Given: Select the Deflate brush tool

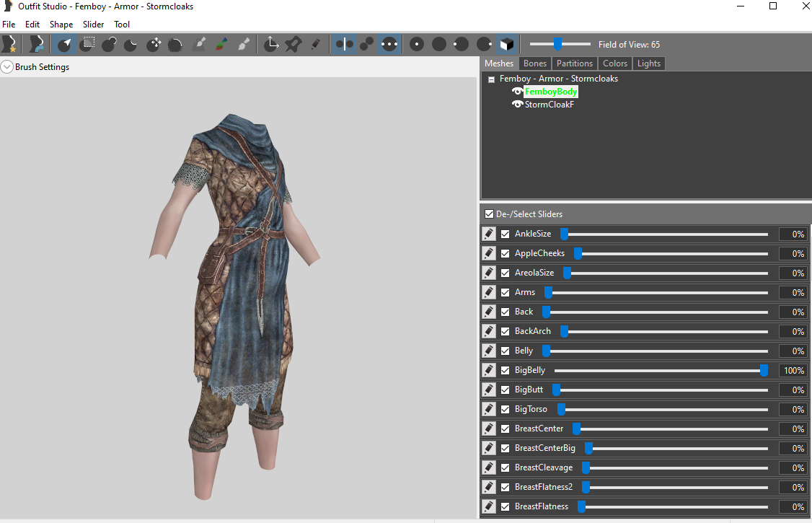Looking at the screenshot, I should point(131,45).
